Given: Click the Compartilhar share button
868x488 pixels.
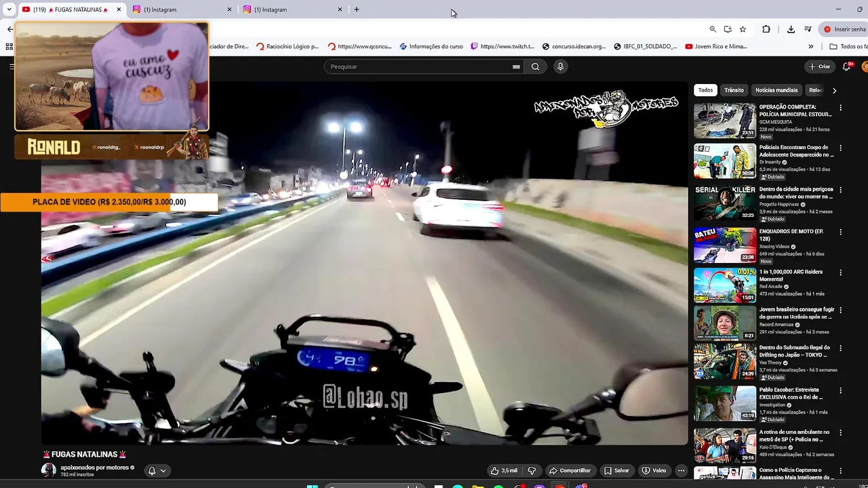Looking at the screenshot, I should click(x=570, y=470).
